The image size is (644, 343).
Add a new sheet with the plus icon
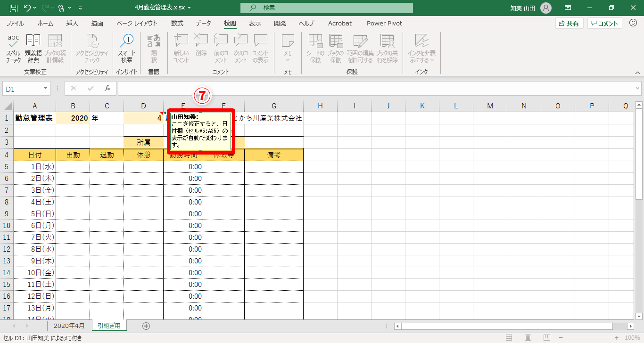click(146, 326)
